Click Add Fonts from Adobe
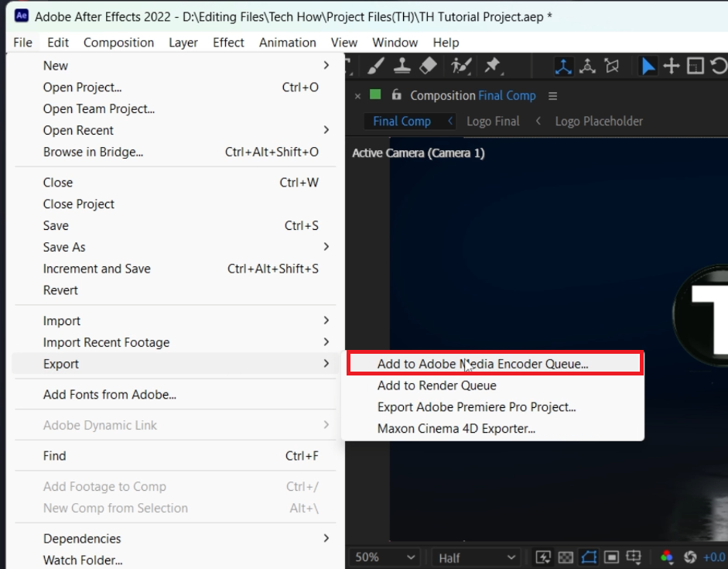This screenshot has width=728, height=569. tap(175, 394)
